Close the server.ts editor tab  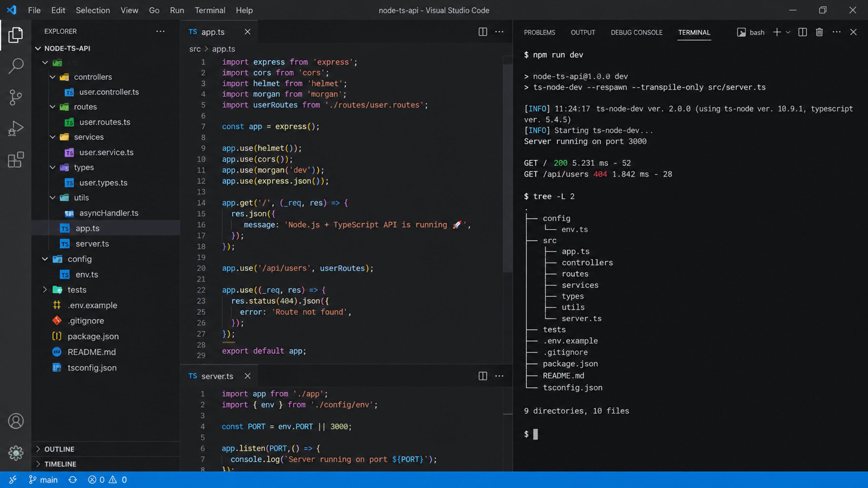click(x=248, y=376)
